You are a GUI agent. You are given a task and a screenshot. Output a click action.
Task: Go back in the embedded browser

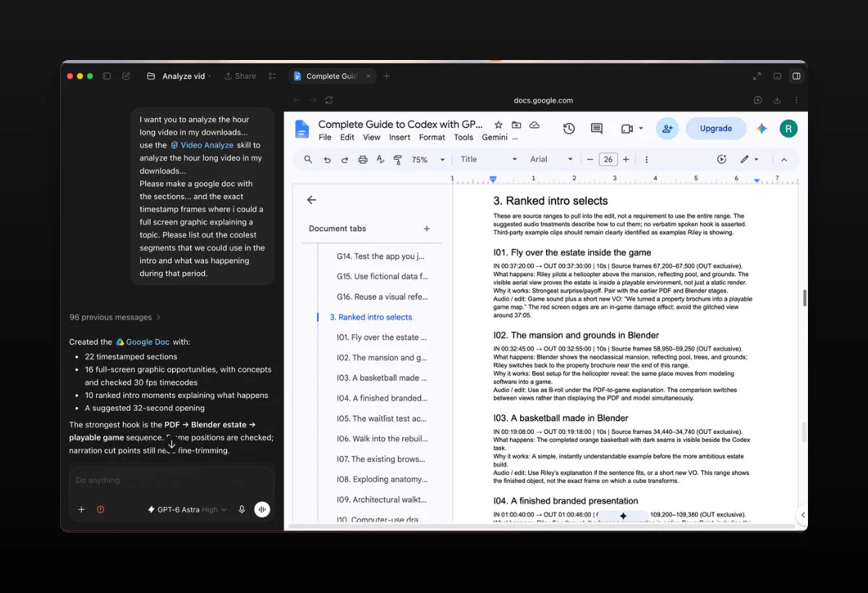click(x=296, y=100)
